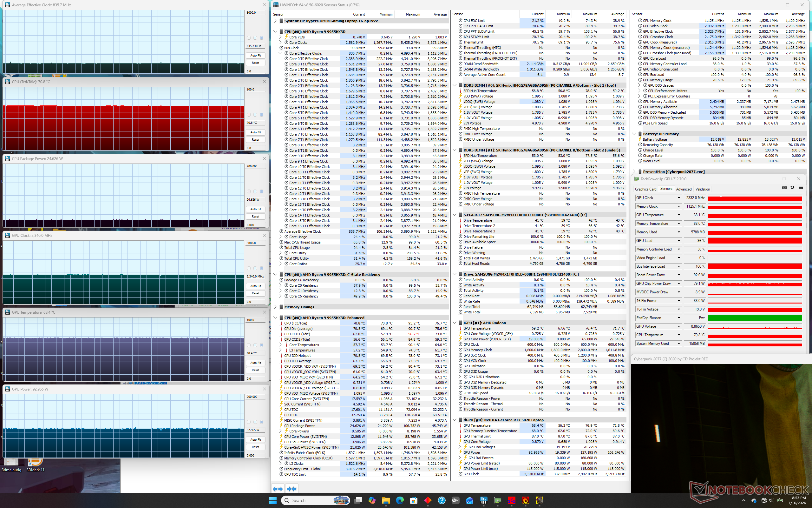Open Microsoft Edge from the taskbar
812x508 pixels.
click(x=400, y=500)
